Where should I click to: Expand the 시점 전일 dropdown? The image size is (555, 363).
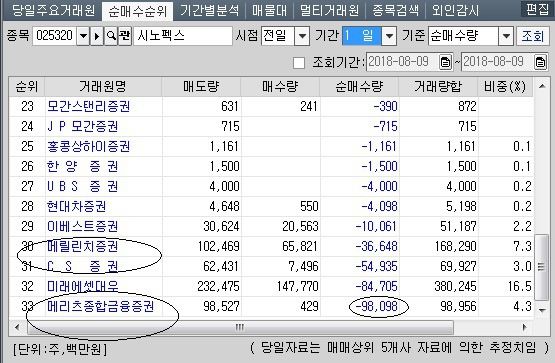point(302,36)
